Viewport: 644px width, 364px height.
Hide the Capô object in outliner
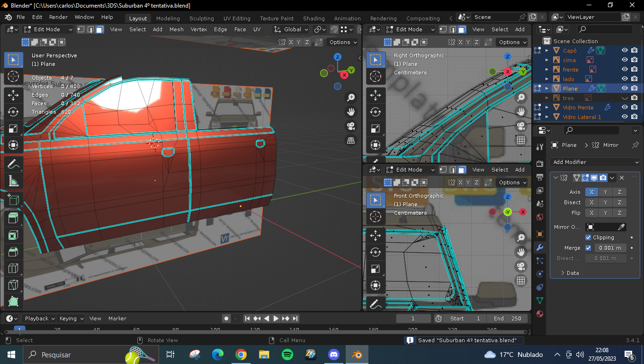pos(625,50)
